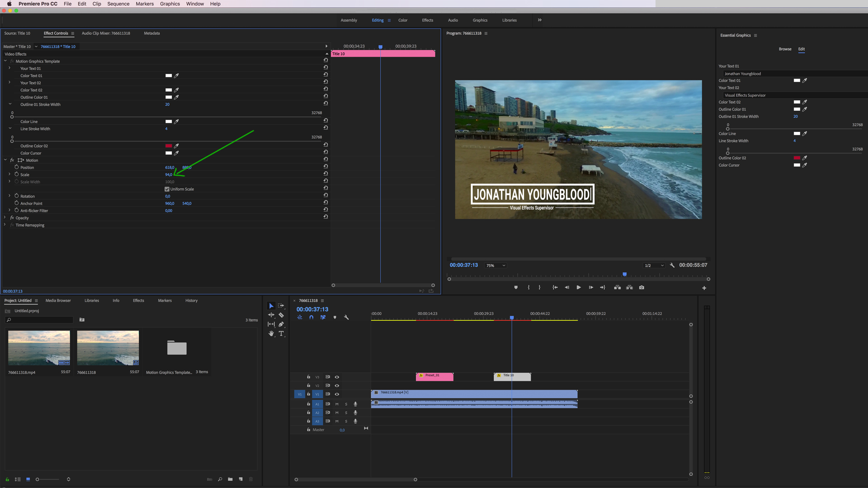Click the red Outline Color 02 swatch

168,146
